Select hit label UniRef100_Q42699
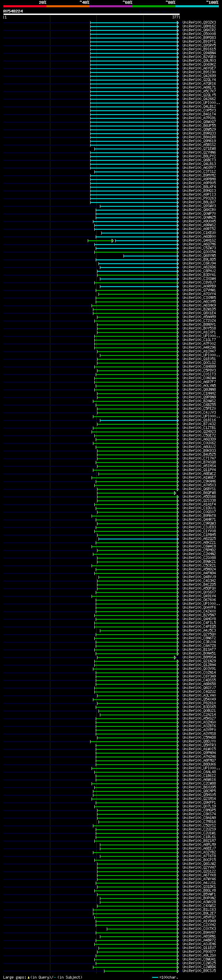Image resolution: width=222 pixels, height=980 pixels. pos(199,76)
